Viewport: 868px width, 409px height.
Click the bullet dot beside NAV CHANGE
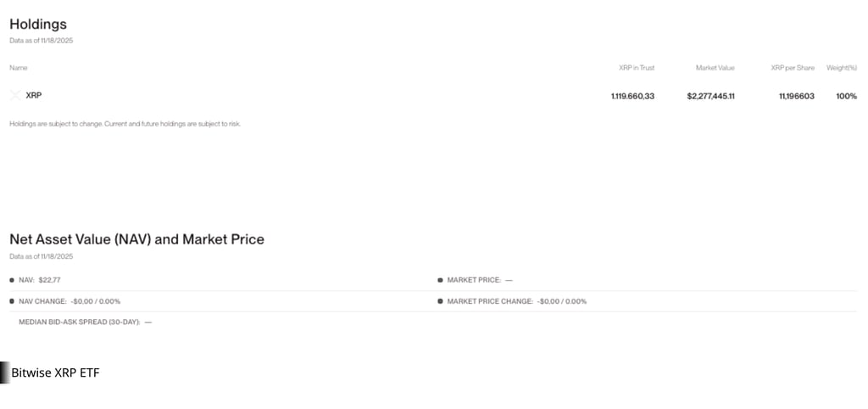tap(12, 301)
